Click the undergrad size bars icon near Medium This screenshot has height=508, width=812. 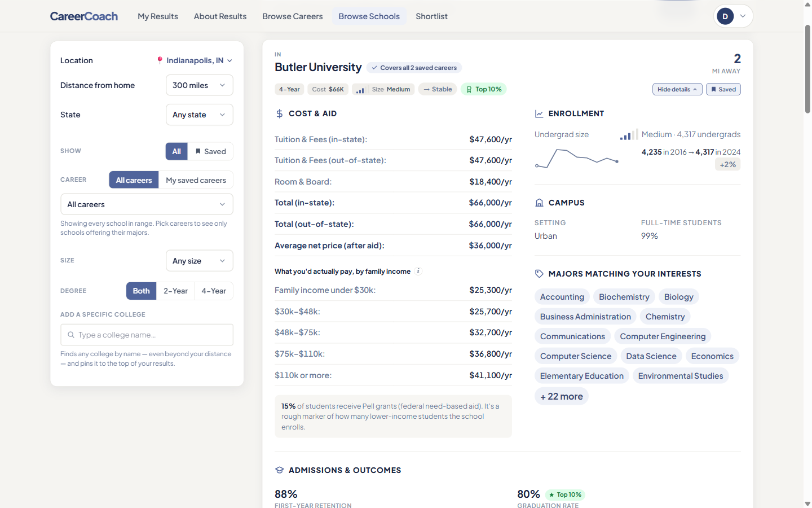click(629, 134)
